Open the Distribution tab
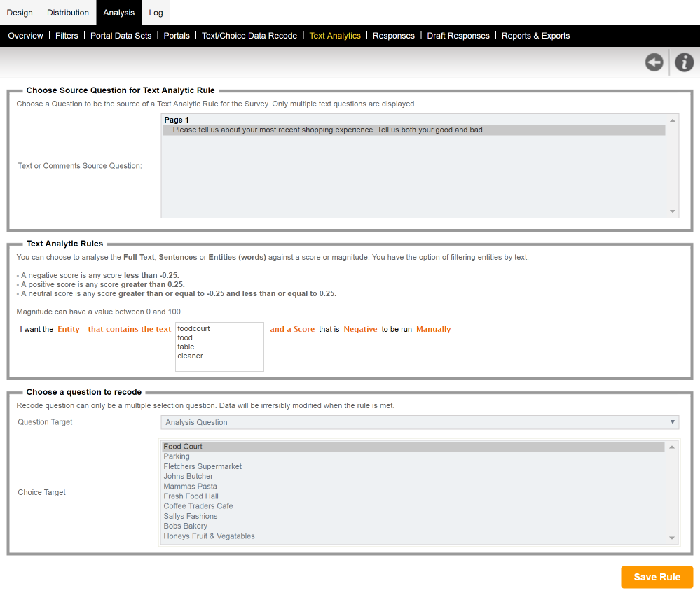The width and height of the screenshot is (700, 593). 67,12
